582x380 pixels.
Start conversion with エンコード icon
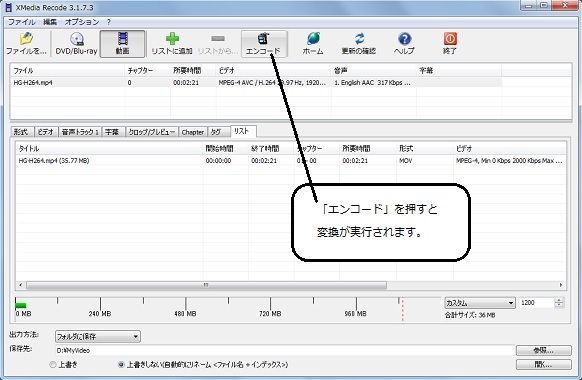(264, 44)
